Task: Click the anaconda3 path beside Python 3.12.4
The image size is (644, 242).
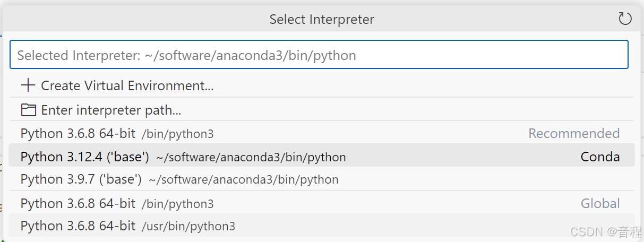Action: click(x=251, y=158)
